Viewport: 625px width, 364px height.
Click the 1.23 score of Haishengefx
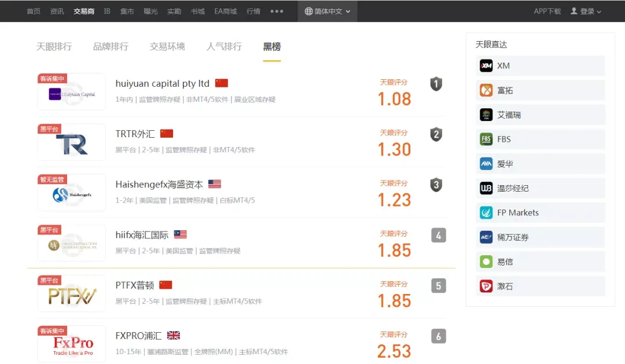(x=394, y=200)
